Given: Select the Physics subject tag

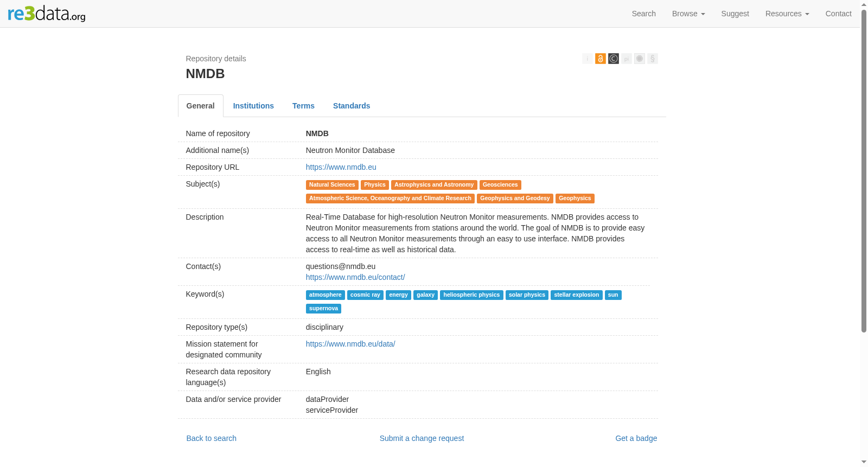Looking at the screenshot, I should [x=375, y=185].
